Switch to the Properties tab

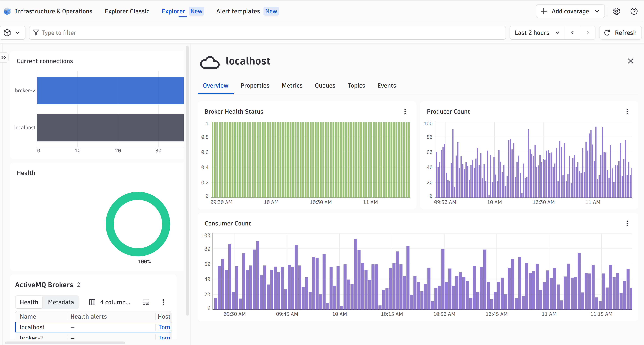tap(255, 86)
